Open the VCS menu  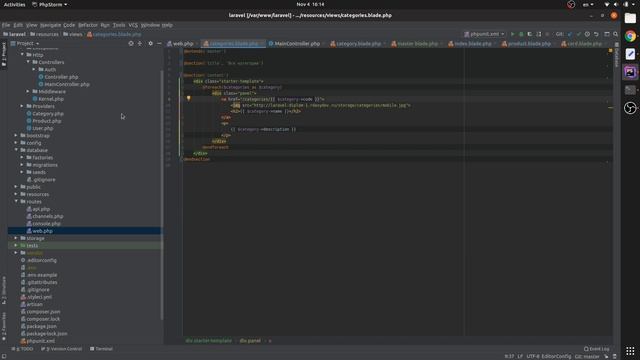tap(133, 25)
